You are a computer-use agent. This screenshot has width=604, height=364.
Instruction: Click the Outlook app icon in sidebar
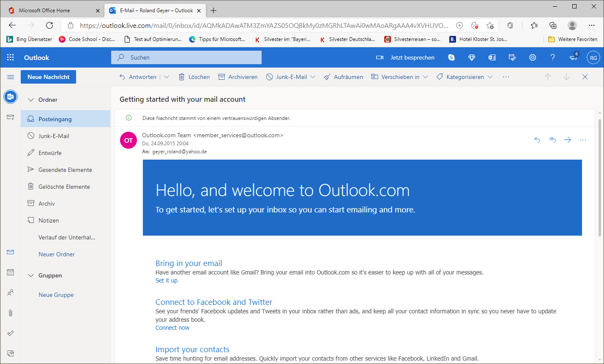click(x=11, y=97)
